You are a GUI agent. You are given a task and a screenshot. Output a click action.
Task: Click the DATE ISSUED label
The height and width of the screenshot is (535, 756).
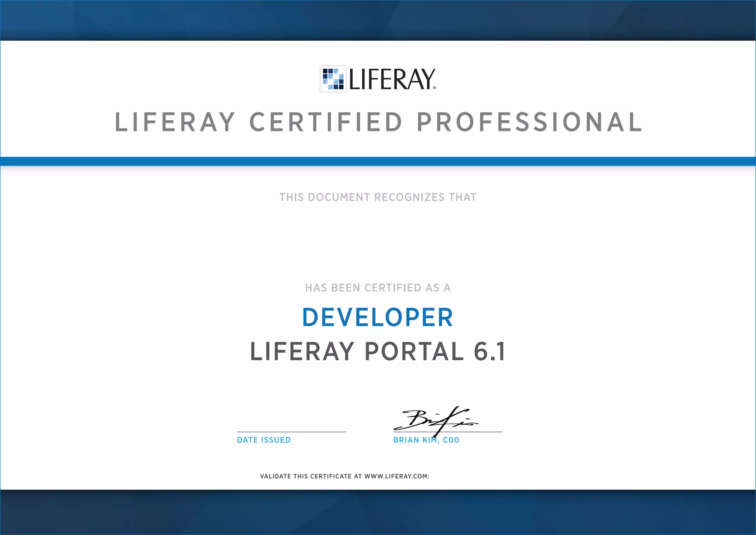click(x=264, y=440)
